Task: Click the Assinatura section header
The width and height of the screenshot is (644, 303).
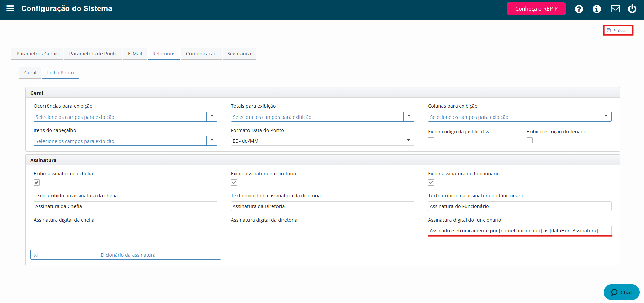Action: click(322, 160)
